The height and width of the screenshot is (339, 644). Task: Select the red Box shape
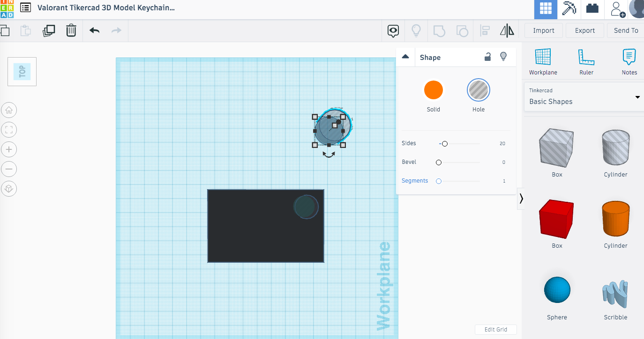tap(556, 219)
